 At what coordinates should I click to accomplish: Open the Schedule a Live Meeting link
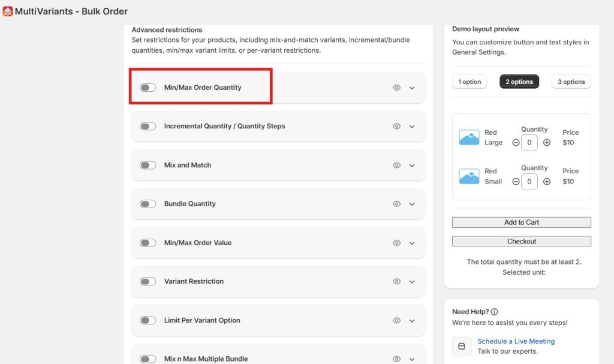pyautogui.click(x=516, y=341)
